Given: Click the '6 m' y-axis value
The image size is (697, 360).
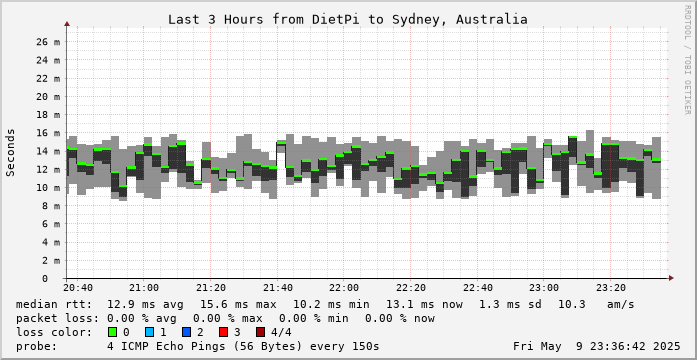Looking at the screenshot, I should [x=51, y=224].
